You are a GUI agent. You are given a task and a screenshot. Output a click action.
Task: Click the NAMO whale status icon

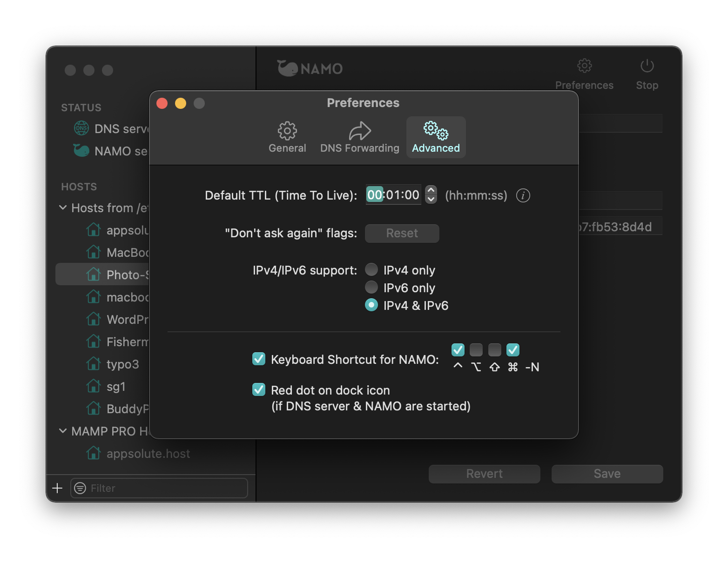(x=81, y=150)
